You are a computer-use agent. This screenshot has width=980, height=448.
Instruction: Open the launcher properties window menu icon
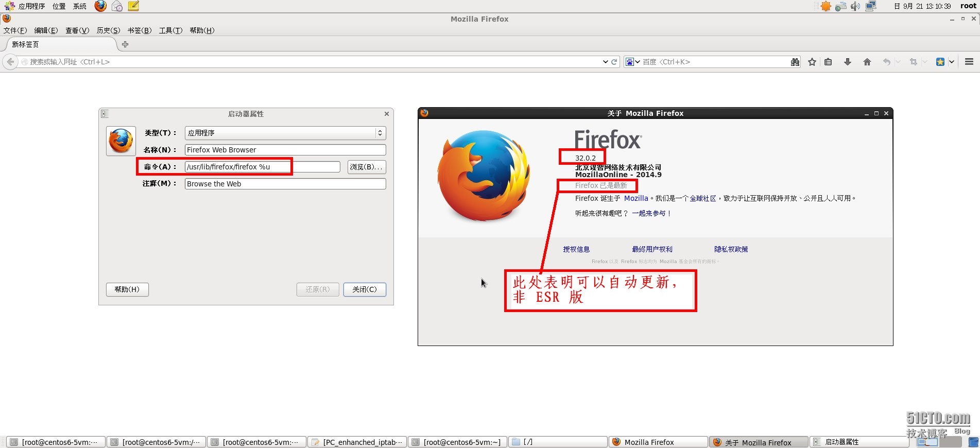tap(105, 114)
